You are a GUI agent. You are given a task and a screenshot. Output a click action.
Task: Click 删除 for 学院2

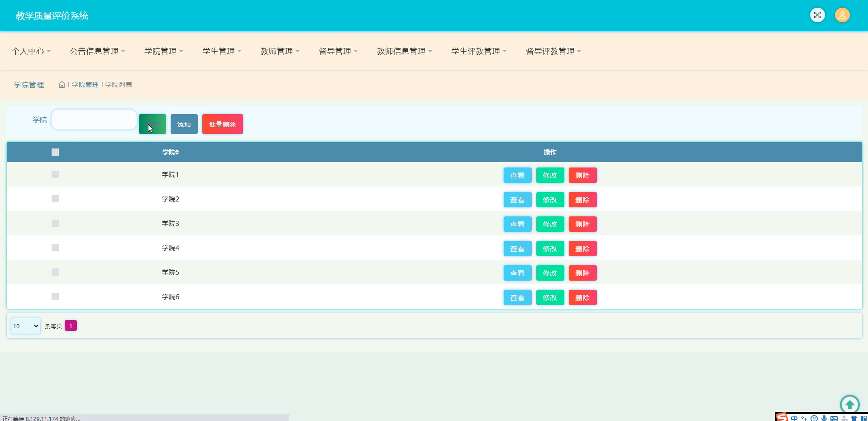583,200
